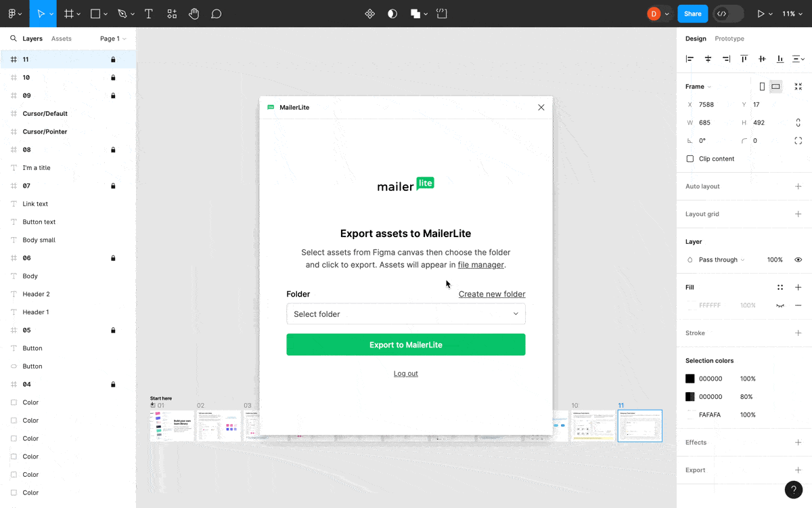Open the user avatar D menu
Image resolution: width=812 pixels, height=508 pixels.
[x=658, y=14]
